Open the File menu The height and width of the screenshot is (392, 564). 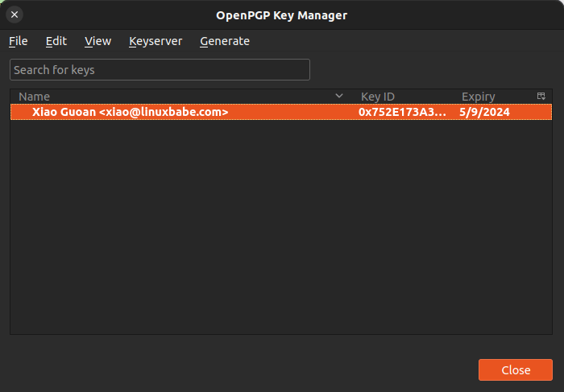[18, 41]
